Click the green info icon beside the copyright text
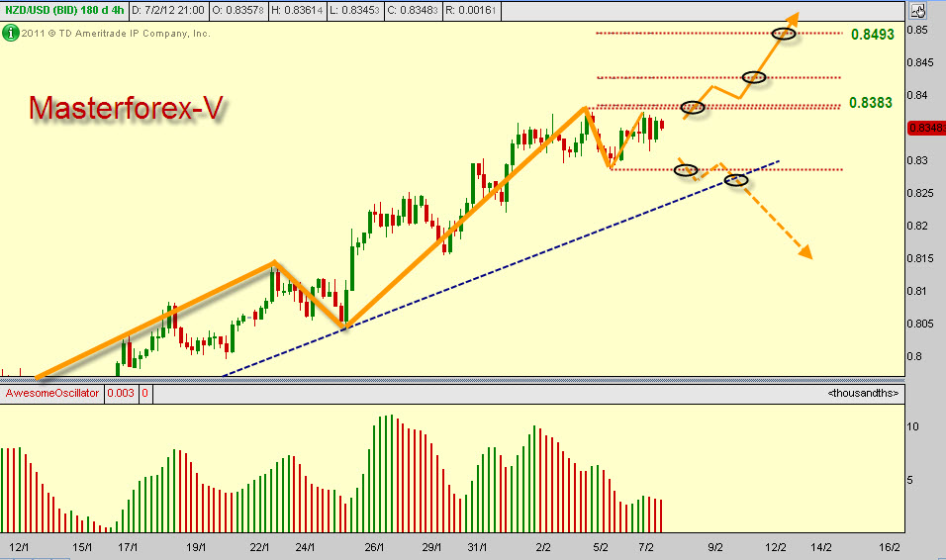The height and width of the screenshot is (560, 946). (9, 33)
